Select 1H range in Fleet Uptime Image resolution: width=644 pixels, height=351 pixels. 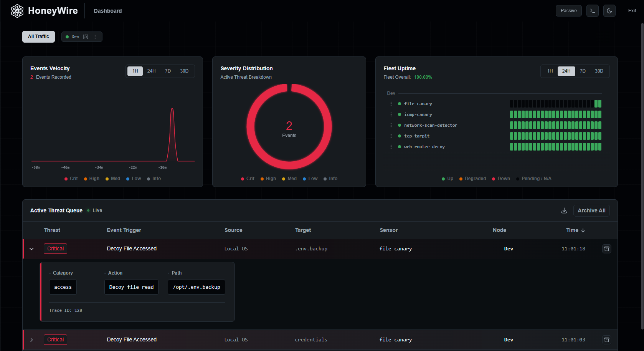tap(550, 71)
